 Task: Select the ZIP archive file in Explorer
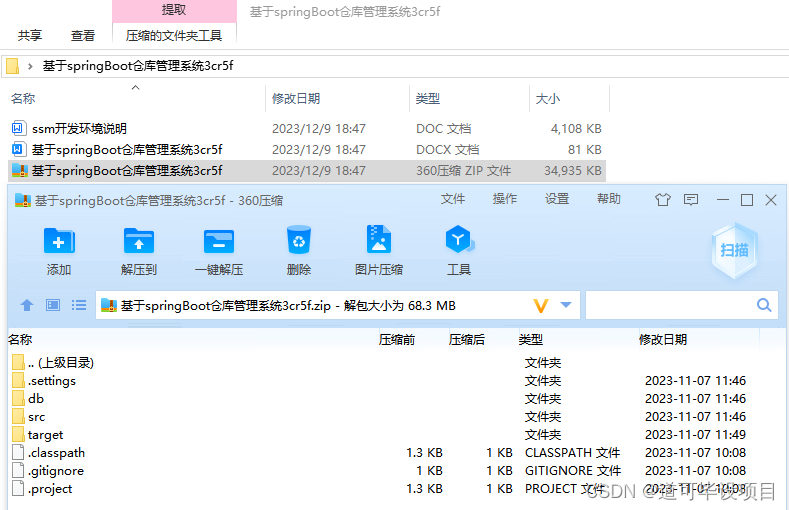pyautogui.click(x=307, y=171)
